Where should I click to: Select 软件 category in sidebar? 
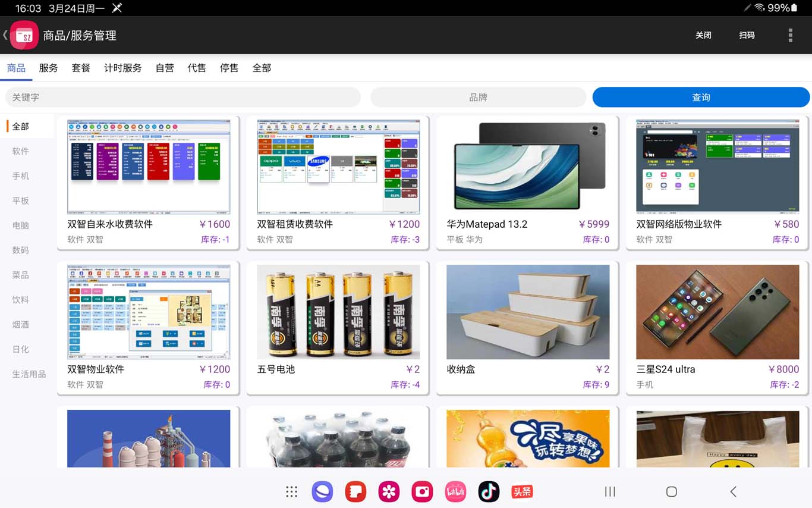pos(21,151)
